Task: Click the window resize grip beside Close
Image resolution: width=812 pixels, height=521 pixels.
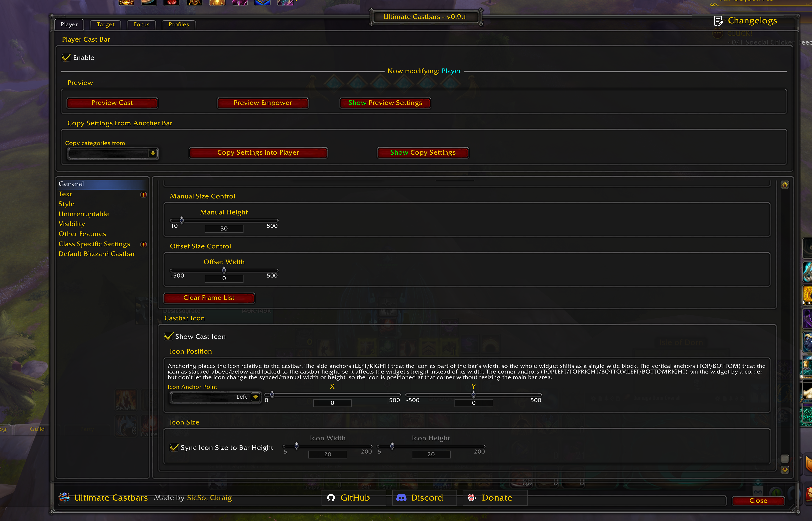Action: point(792,506)
